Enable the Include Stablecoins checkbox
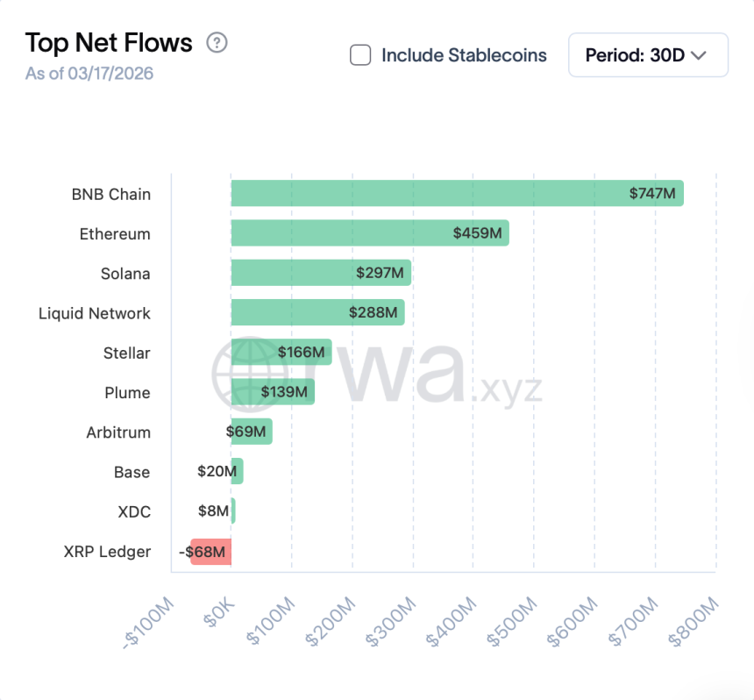The height and width of the screenshot is (700, 754). click(360, 54)
